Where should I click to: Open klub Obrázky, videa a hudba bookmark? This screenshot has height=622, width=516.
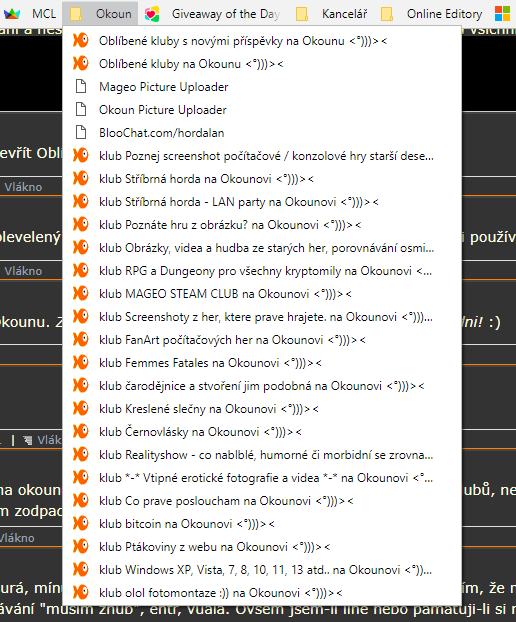pyautogui.click(x=262, y=248)
